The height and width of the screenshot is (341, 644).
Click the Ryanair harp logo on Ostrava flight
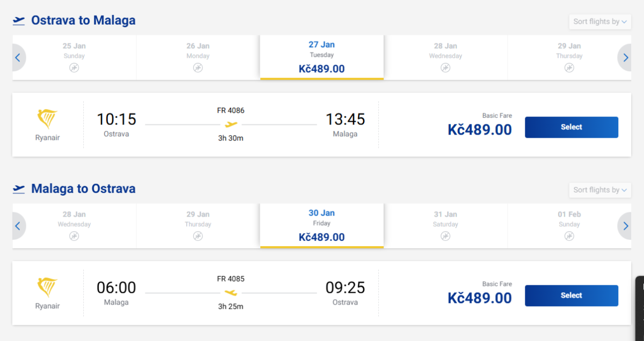pos(47,119)
